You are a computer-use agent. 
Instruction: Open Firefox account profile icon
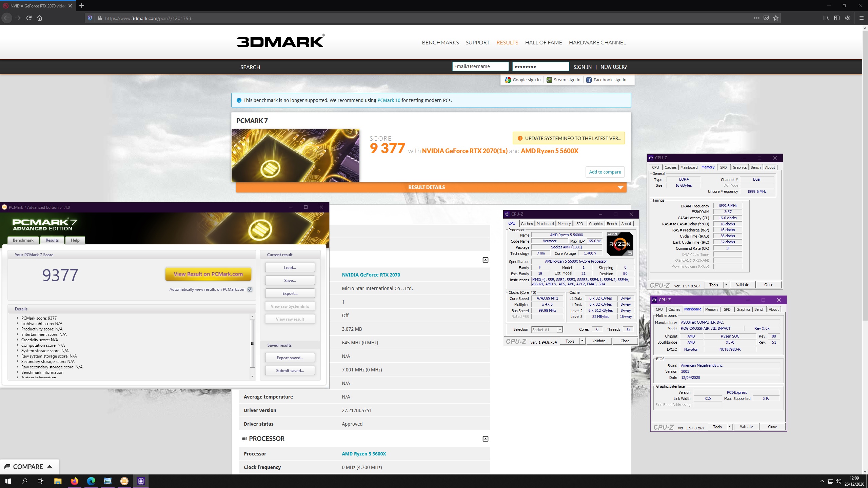(848, 18)
